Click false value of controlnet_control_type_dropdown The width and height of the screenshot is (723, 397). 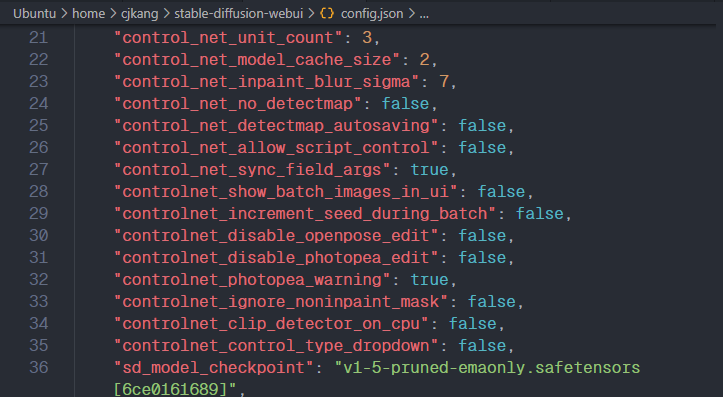click(x=482, y=346)
